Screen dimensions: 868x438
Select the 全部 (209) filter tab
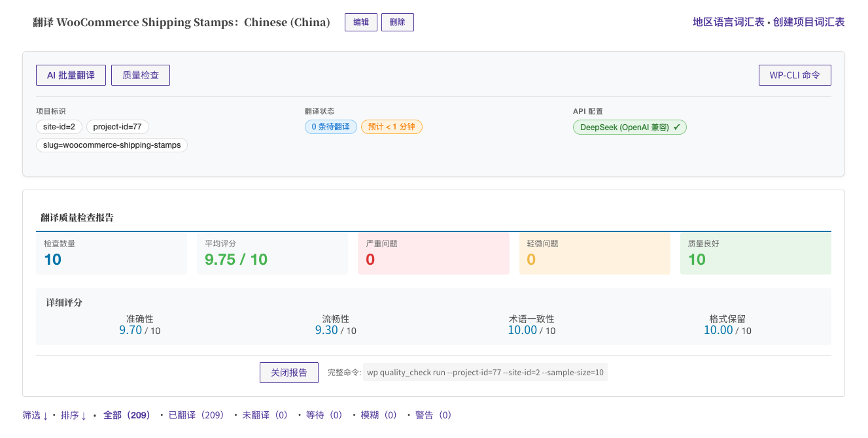coord(126,415)
